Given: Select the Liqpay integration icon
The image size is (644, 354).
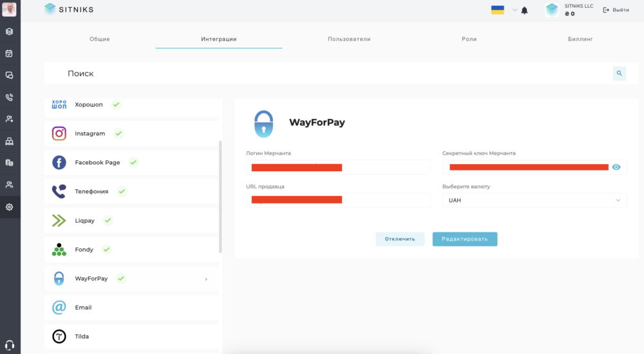Looking at the screenshot, I should click(59, 221).
